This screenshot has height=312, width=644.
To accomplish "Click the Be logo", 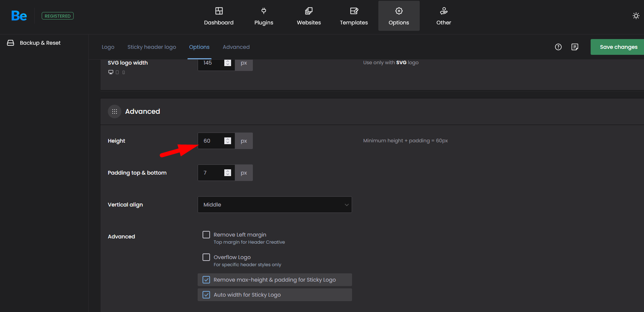I will coord(19,16).
